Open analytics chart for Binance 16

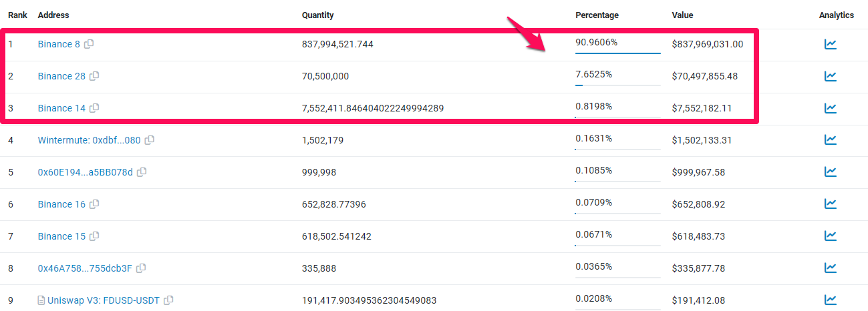pos(830,204)
